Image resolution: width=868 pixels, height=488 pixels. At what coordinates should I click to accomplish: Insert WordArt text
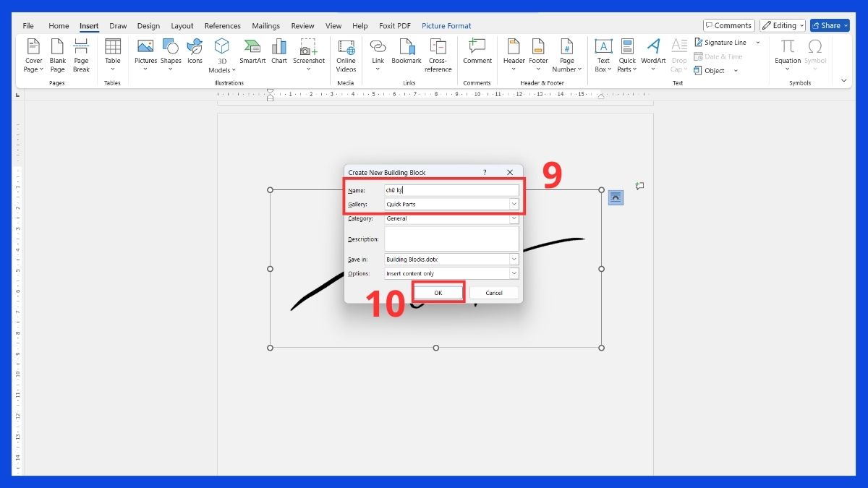click(653, 56)
